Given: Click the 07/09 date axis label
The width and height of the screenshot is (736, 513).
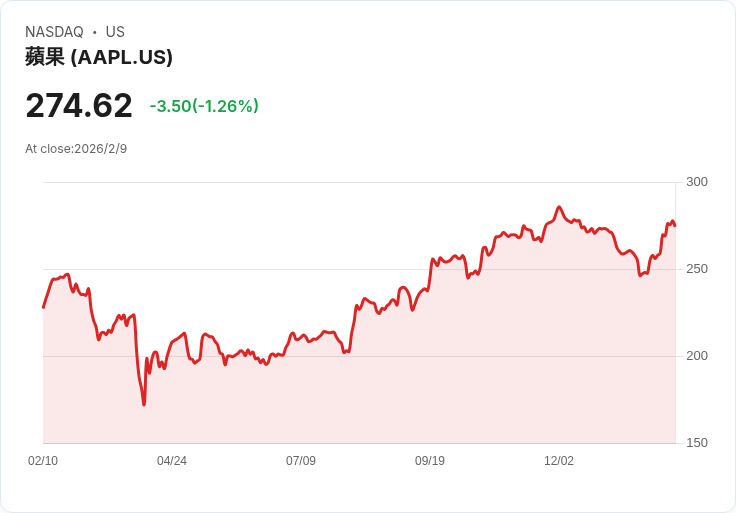Looking at the screenshot, I should [x=301, y=461].
